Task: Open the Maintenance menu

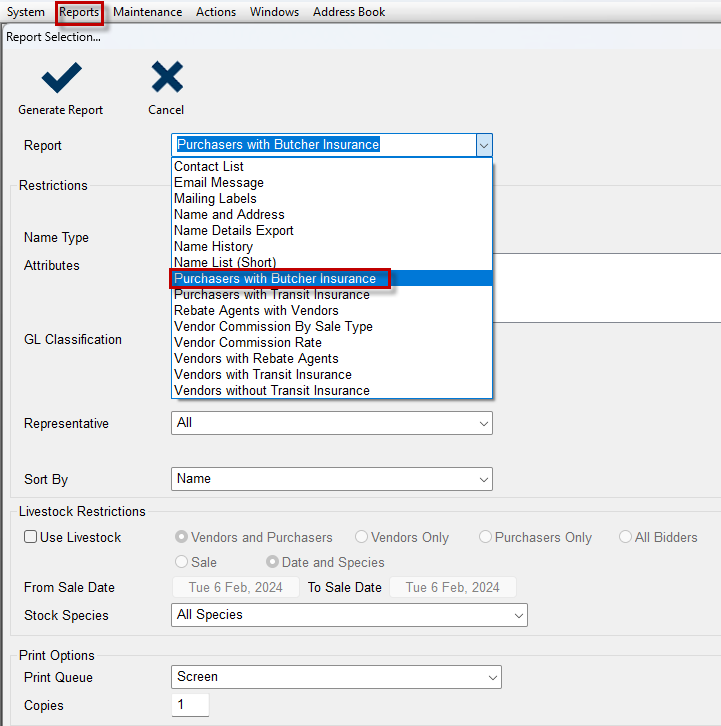Action: 148,12
